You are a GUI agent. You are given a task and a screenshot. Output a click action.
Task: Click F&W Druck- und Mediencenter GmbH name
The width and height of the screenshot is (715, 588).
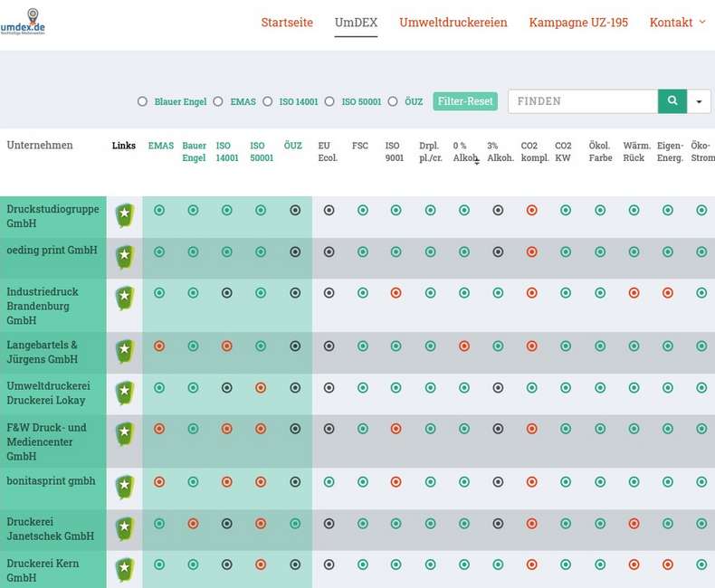coord(46,441)
